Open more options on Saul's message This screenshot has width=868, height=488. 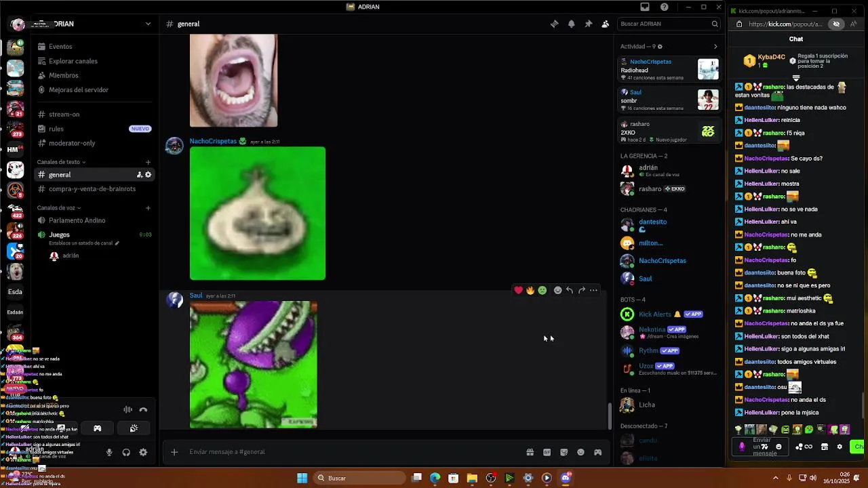pos(593,290)
